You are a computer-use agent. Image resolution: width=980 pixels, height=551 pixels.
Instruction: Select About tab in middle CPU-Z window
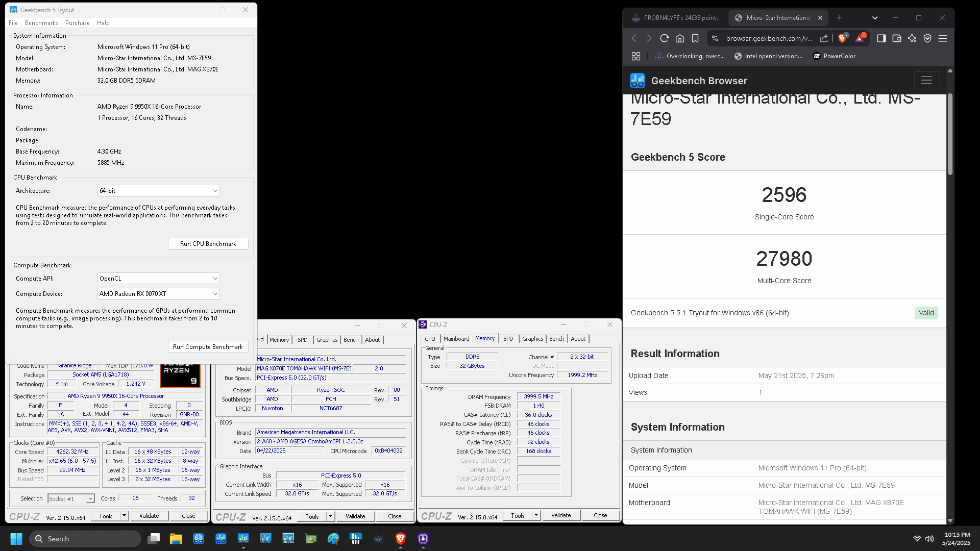(x=373, y=340)
